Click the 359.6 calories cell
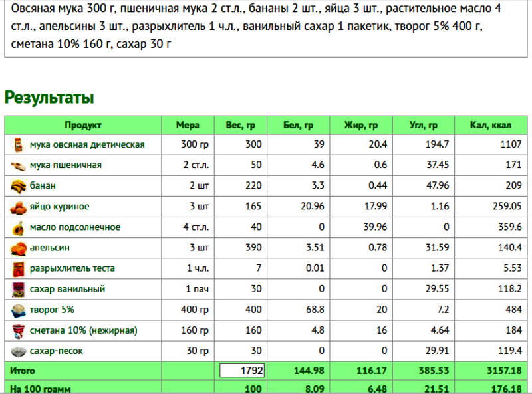The width and height of the screenshot is (532, 394). tap(491, 227)
